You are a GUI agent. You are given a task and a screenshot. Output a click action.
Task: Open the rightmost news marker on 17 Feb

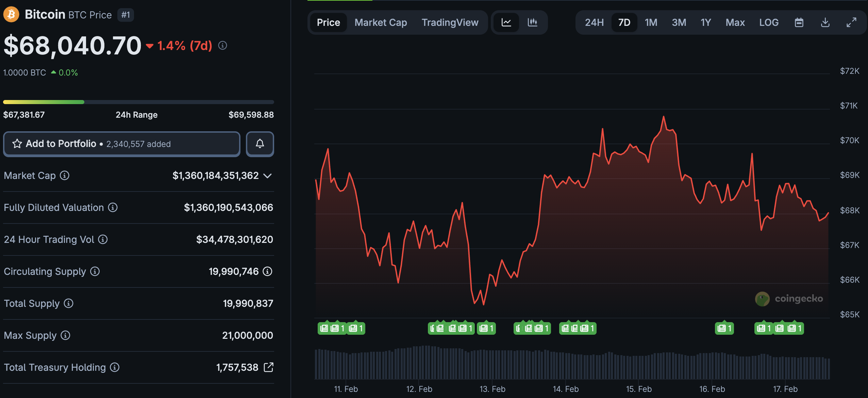[x=795, y=328]
